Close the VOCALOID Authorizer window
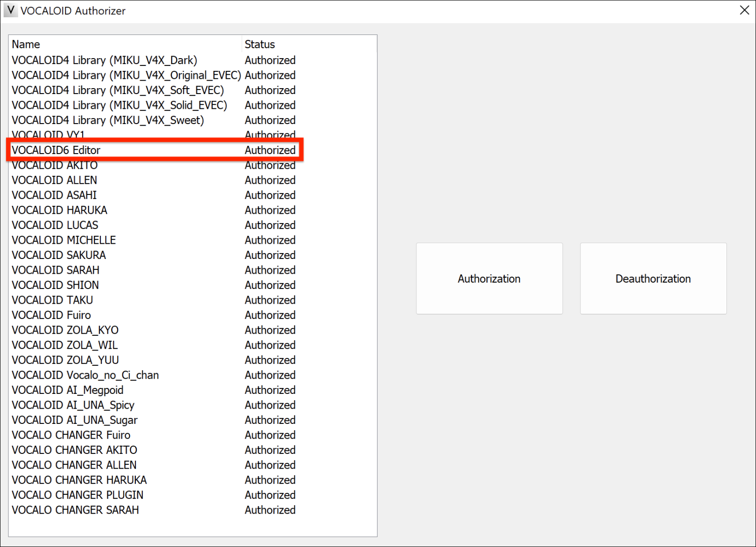 [x=744, y=10]
